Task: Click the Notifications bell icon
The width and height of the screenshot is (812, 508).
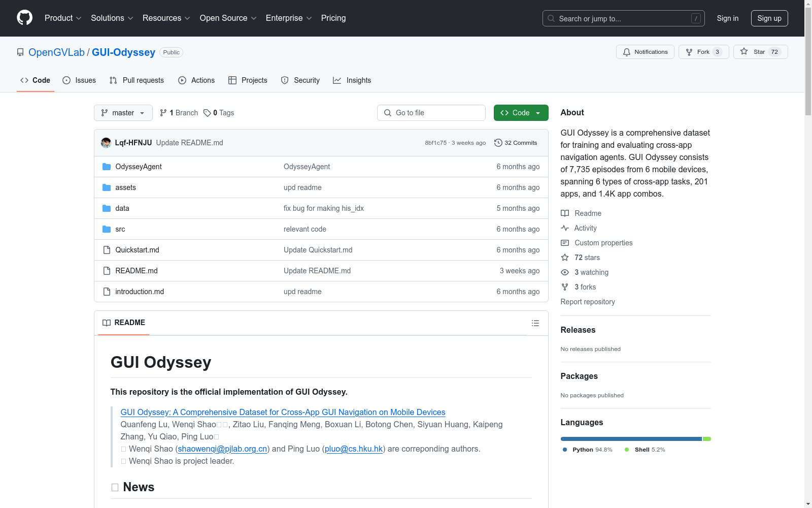Action: 627,52
